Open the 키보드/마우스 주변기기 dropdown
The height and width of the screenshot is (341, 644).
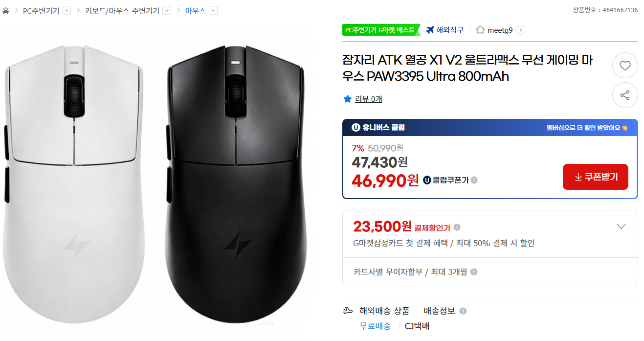pyautogui.click(x=166, y=10)
